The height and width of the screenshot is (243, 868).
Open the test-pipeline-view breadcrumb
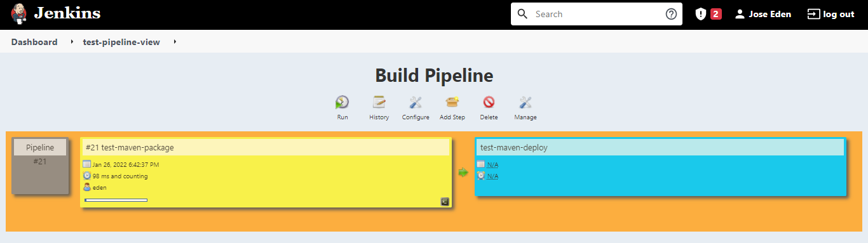[x=121, y=42]
